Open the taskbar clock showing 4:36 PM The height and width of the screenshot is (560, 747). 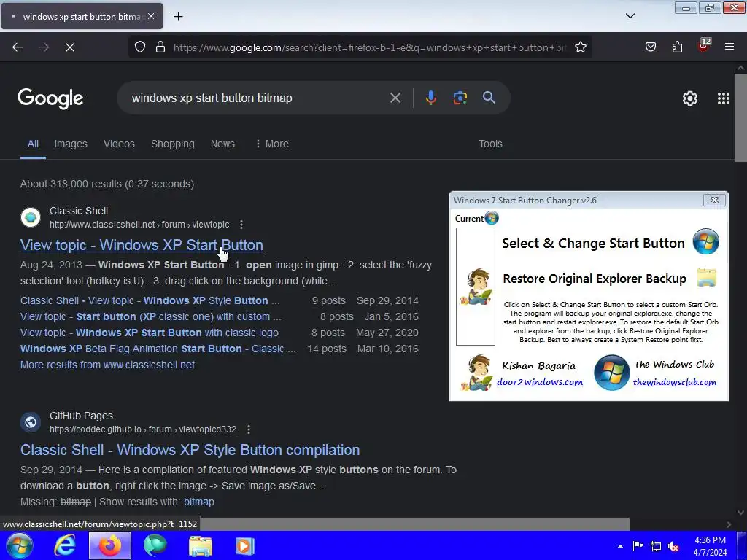coord(710,546)
